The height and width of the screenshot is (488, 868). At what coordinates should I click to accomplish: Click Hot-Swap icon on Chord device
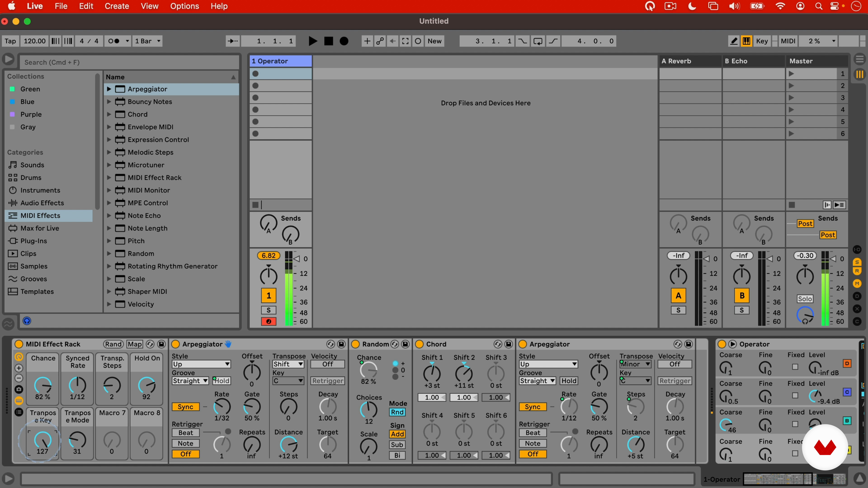498,344
